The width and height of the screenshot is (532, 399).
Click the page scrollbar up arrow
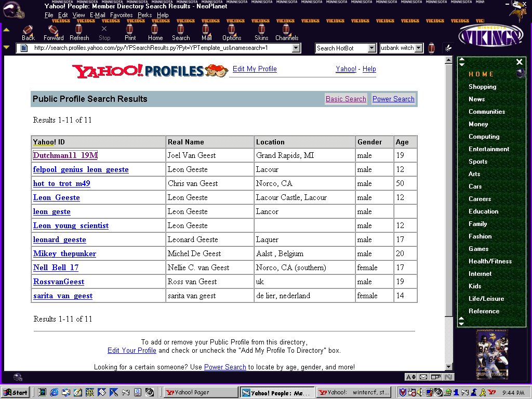coord(448,61)
